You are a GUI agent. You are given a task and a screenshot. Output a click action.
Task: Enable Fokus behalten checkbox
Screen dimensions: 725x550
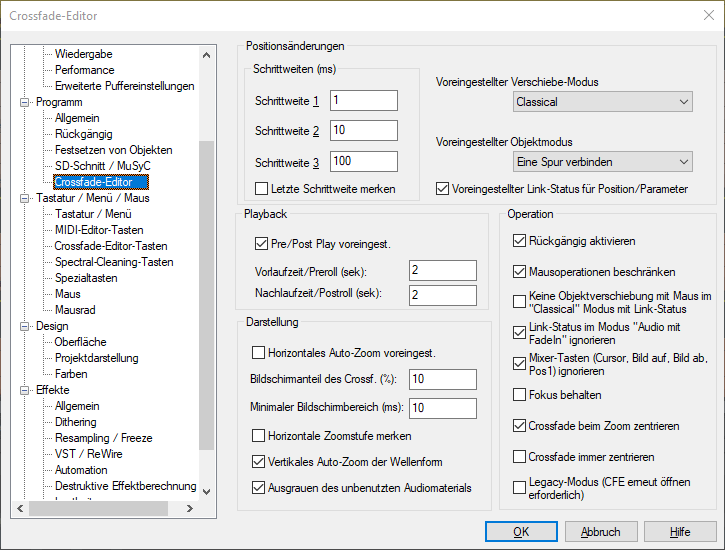pyautogui.click(x=519, y=394)
